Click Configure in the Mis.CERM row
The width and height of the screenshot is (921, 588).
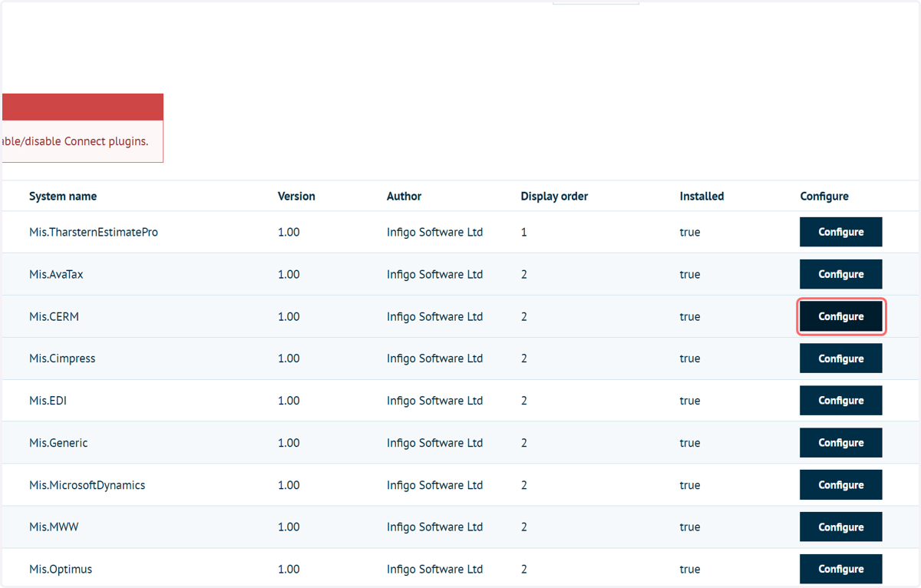coord(840,316)
